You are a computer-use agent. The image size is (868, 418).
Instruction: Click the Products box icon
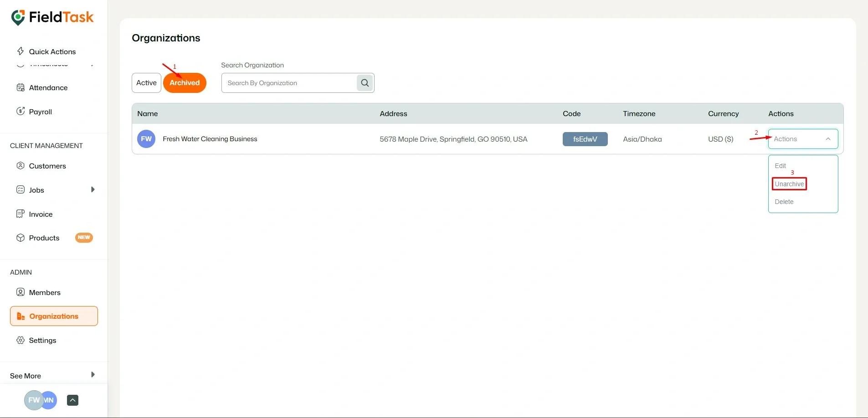pos(21,238)
